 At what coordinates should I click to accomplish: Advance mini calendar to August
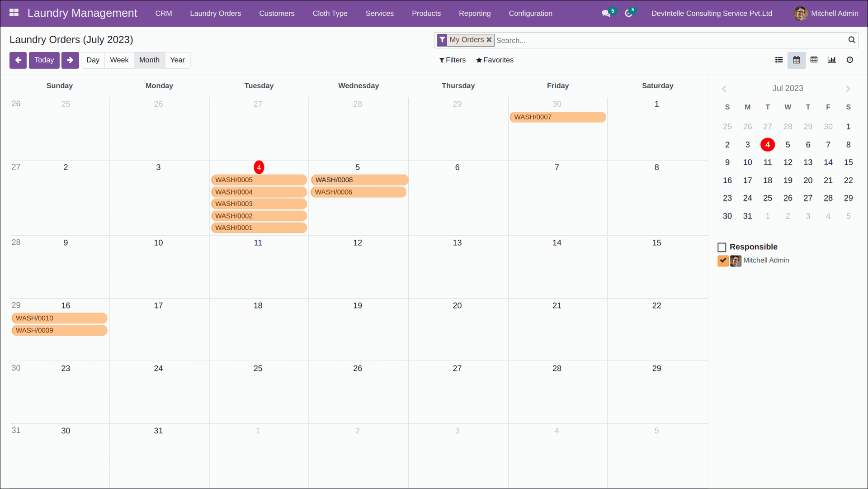click(847, 88)
